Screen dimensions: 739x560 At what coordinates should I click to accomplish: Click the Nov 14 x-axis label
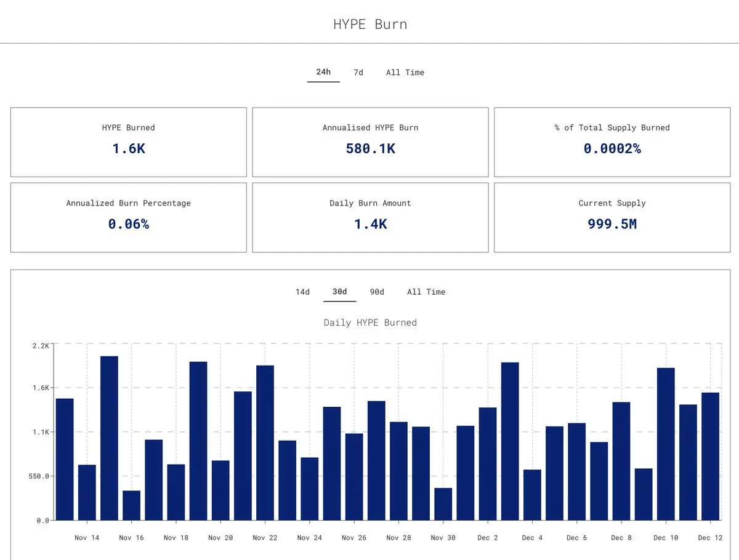tap(87, 538)
